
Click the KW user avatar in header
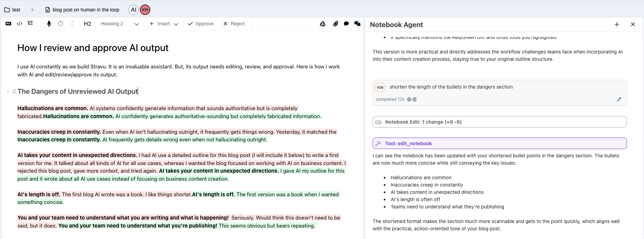pyautogui.click(x=145, y=10)
